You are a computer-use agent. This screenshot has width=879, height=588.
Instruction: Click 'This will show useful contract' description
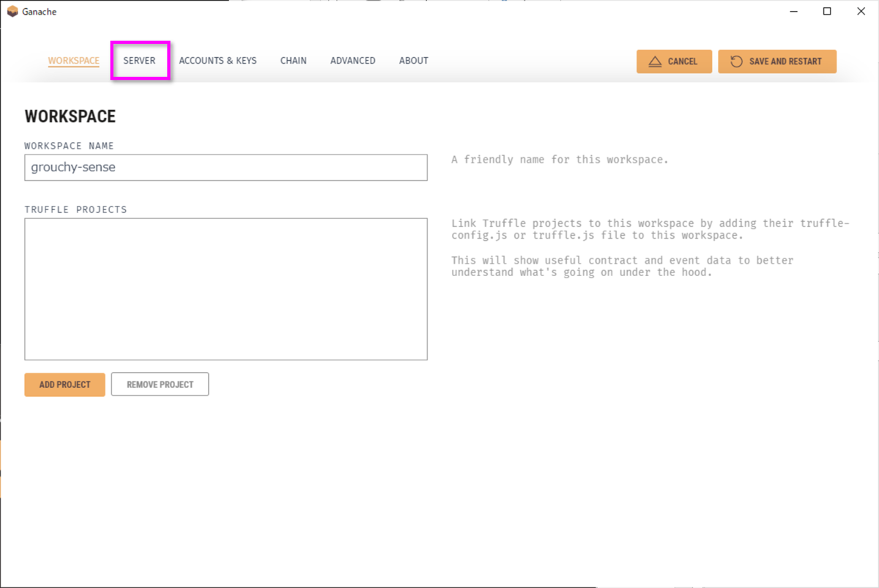623,266
